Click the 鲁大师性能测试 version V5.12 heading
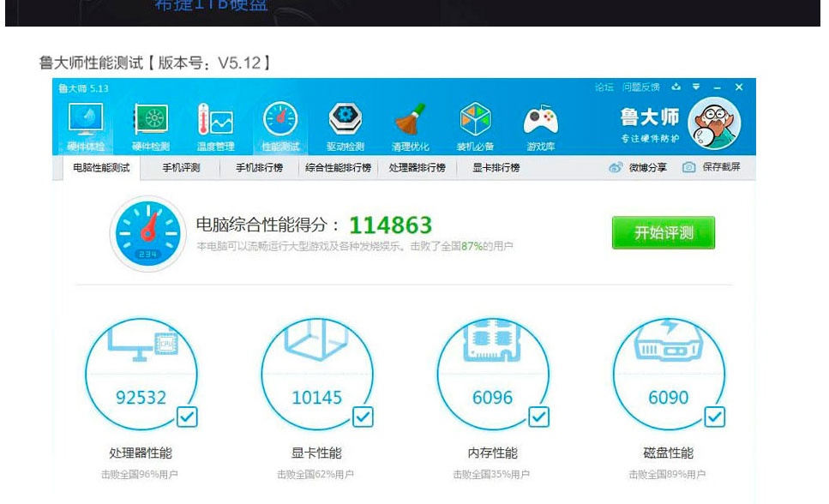829x504 pixels. [155, 63]
